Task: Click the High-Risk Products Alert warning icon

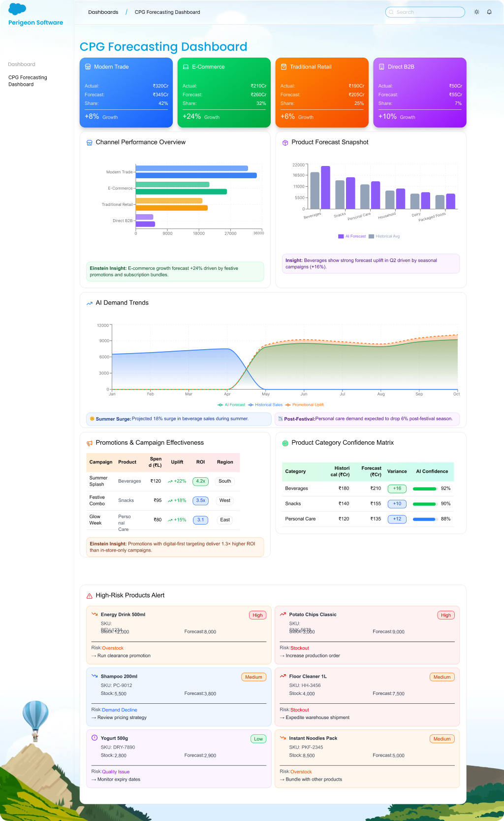Action: 90,596
